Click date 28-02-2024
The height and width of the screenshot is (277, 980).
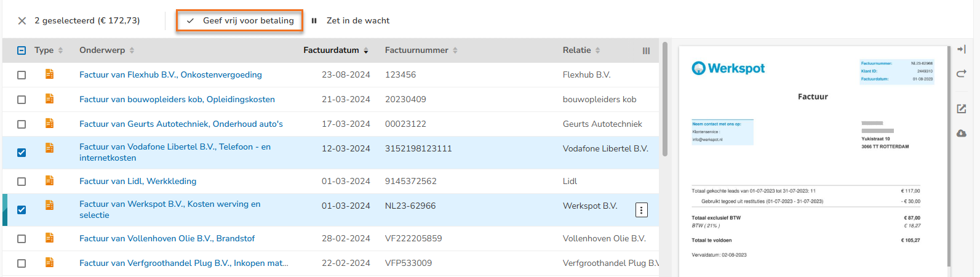(346, 238)
